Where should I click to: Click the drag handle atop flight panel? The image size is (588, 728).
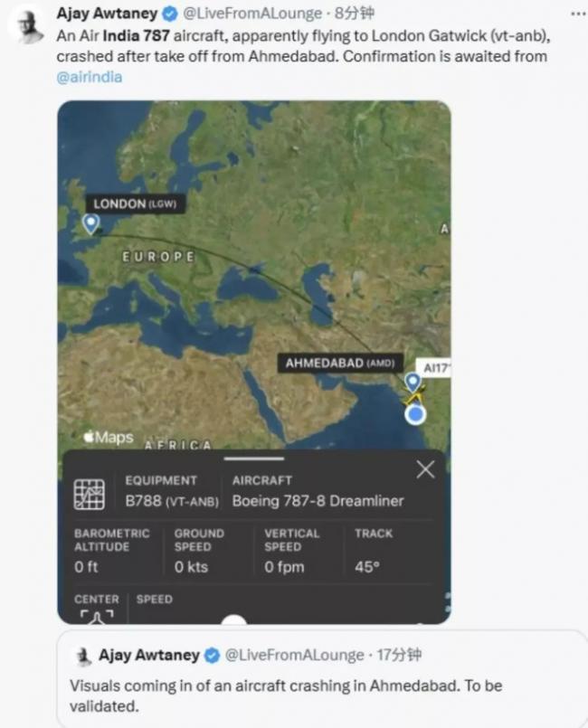(253, 459)
